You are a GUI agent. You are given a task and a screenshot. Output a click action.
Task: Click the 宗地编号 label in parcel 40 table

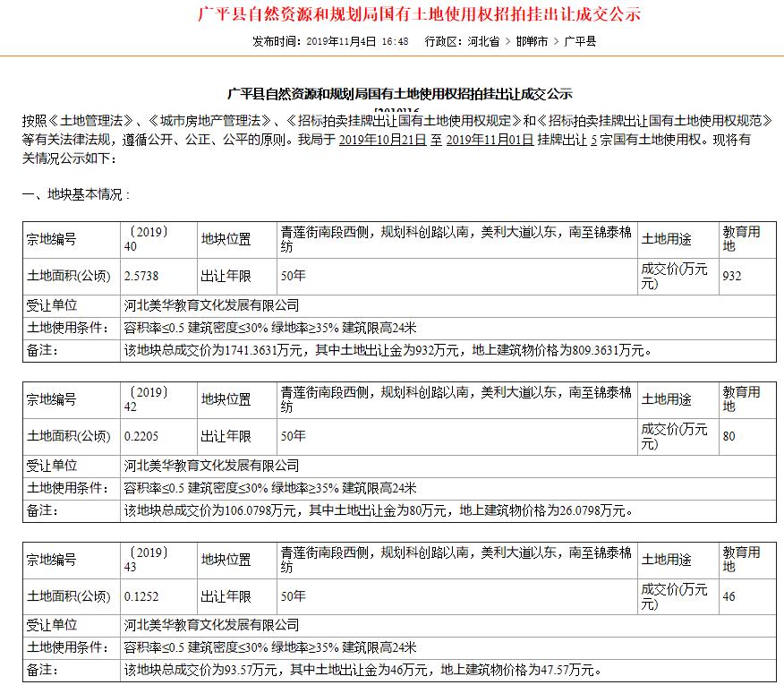tap(51, 240)
